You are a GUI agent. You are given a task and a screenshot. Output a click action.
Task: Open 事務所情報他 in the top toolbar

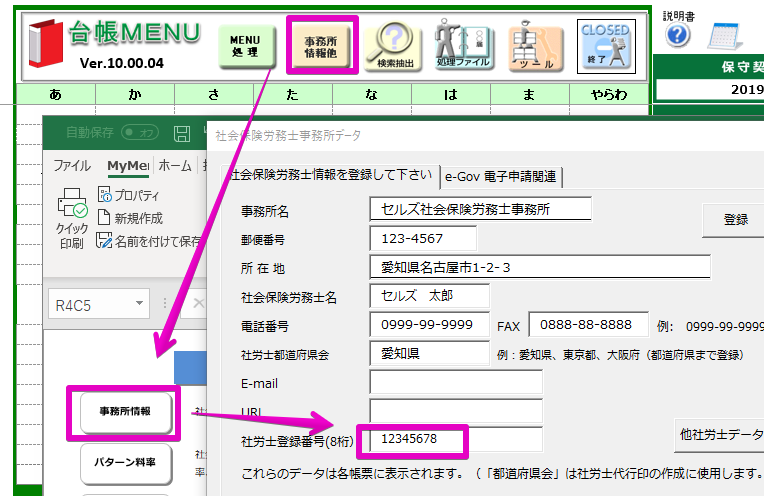pos(322,46)
